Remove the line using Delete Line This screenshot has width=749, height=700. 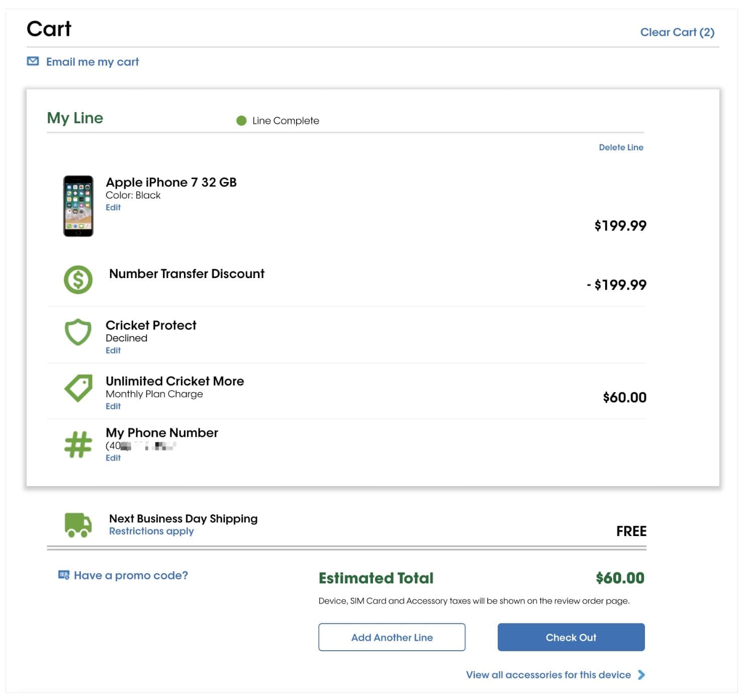[x=621, y=147]
